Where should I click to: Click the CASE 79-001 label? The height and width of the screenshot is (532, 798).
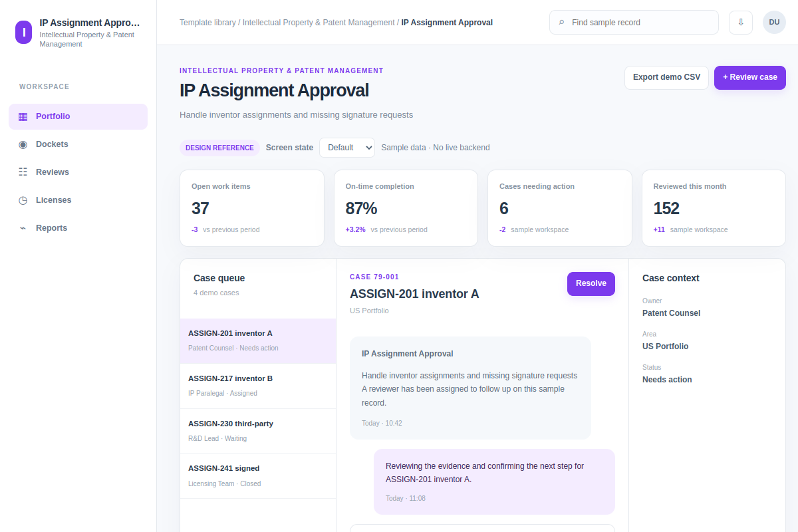tap(374, 277)
